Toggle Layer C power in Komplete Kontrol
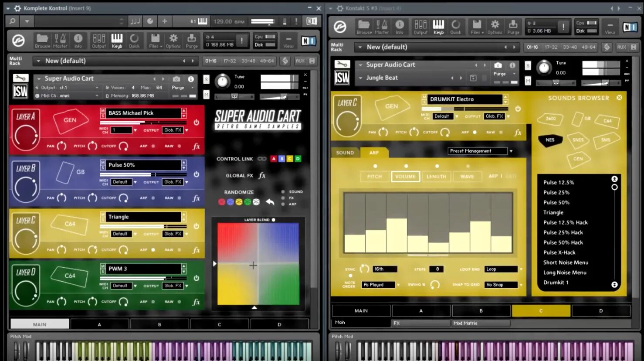 tap(197, 226)
